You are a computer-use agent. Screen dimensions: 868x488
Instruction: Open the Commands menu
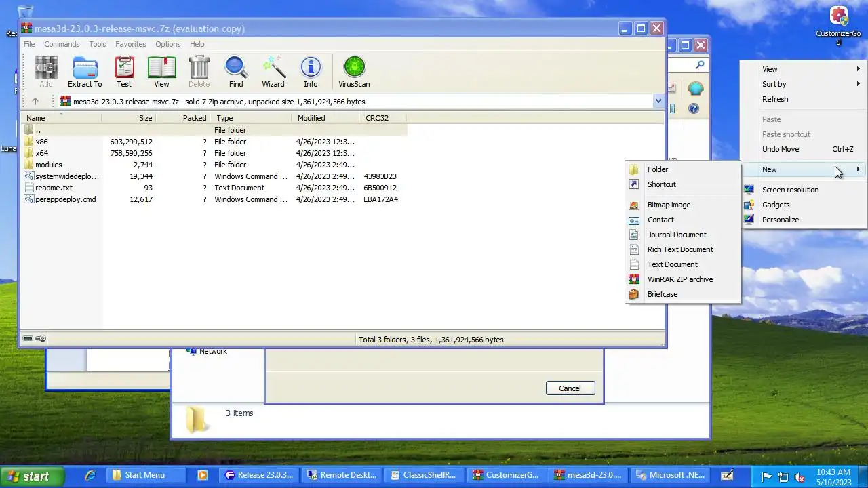[x=62, y=44]
